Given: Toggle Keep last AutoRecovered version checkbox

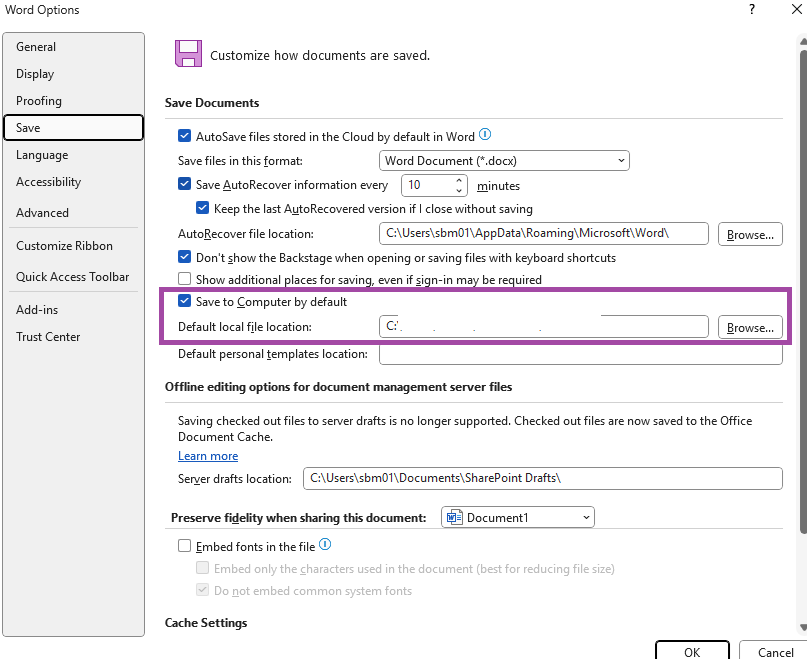Looking at the screenshot, I should click(203, 208).
